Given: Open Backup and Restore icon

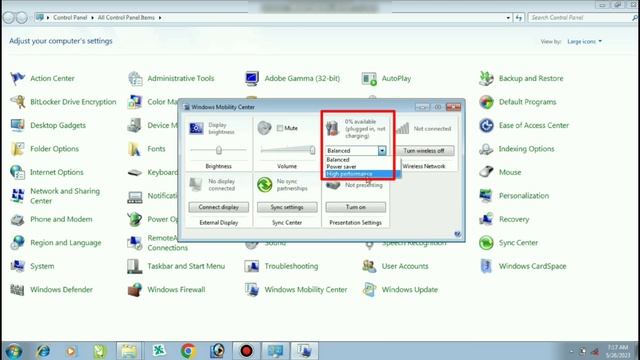Looking at the screenshot, I should pos(486,78).
